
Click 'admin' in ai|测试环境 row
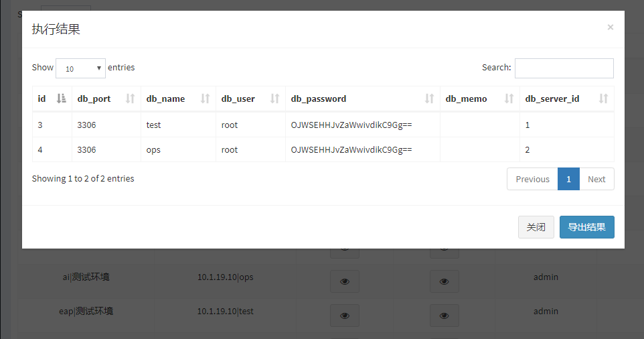click(546, 277)
